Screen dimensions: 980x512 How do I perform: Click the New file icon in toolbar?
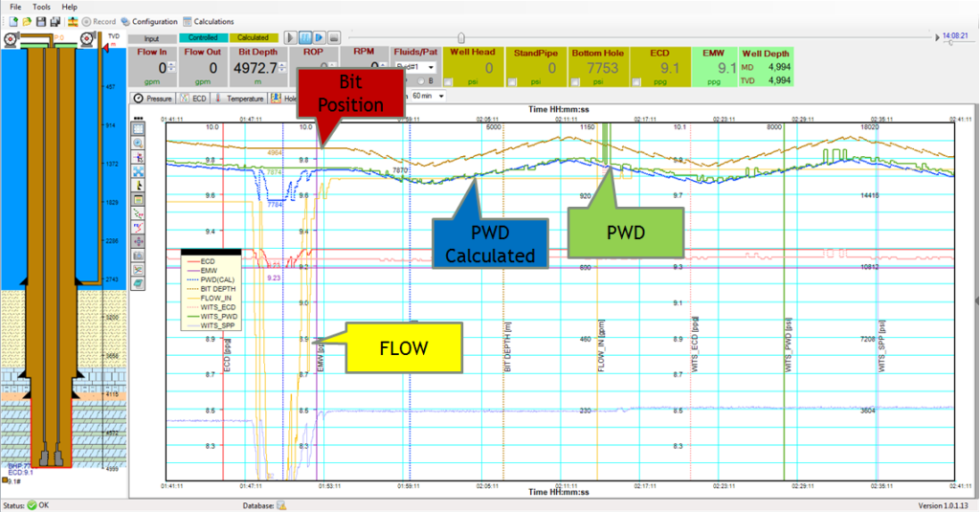pos(12,21)
